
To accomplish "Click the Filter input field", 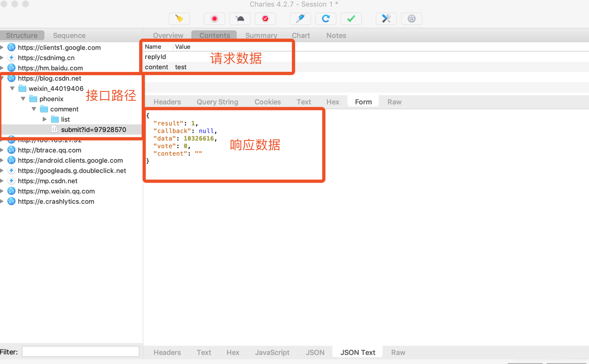I will click(x=80, y=352).
